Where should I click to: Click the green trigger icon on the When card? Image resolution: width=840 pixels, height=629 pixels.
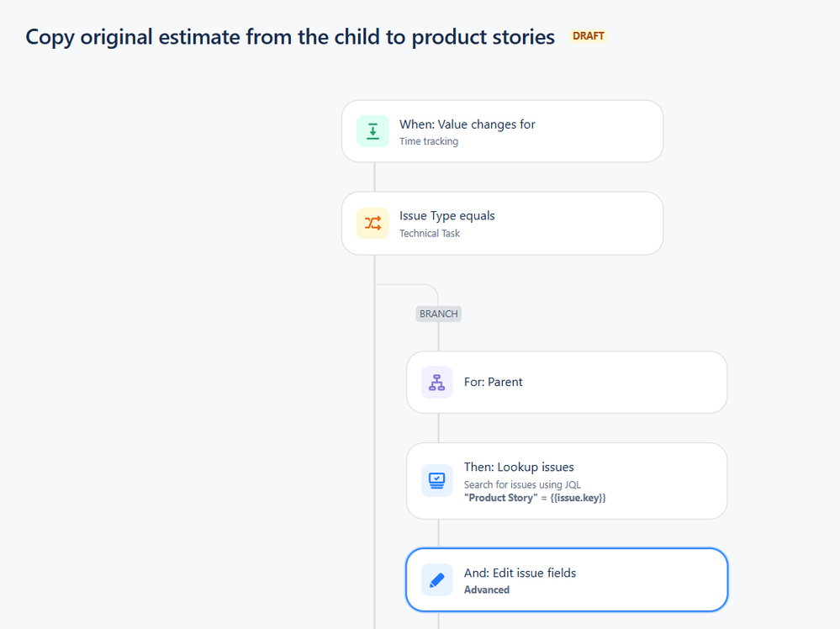coord(372,131)
